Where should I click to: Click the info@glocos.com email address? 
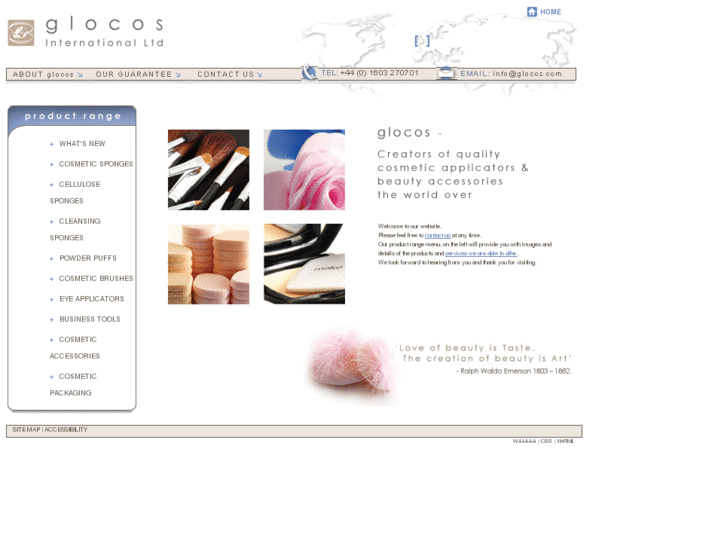tap(527, 73)
